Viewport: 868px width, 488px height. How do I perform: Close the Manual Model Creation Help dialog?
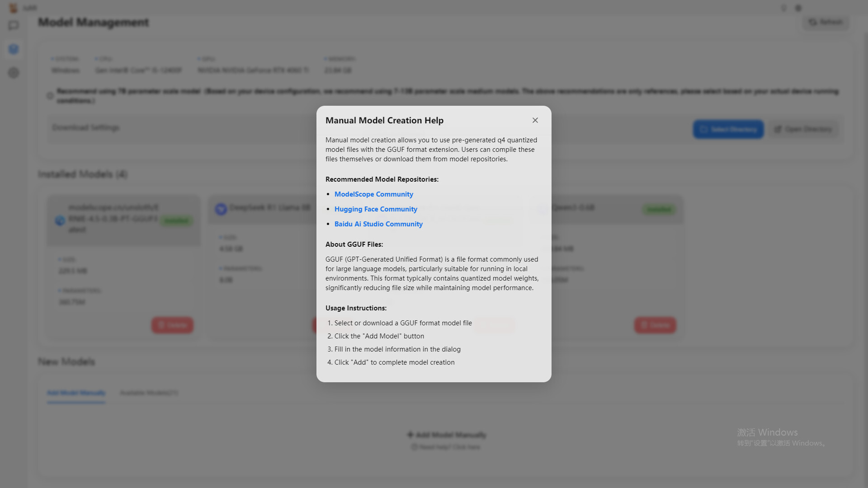[535, 120]
